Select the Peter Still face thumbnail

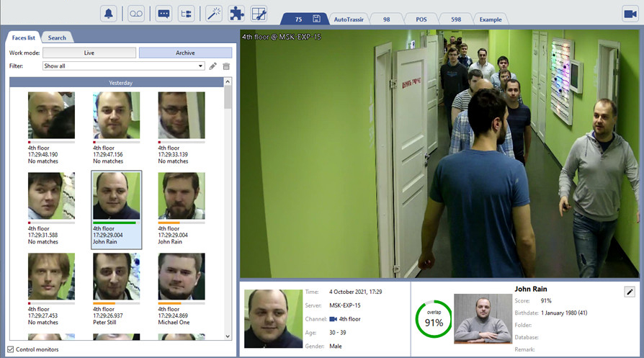[116, 277]
